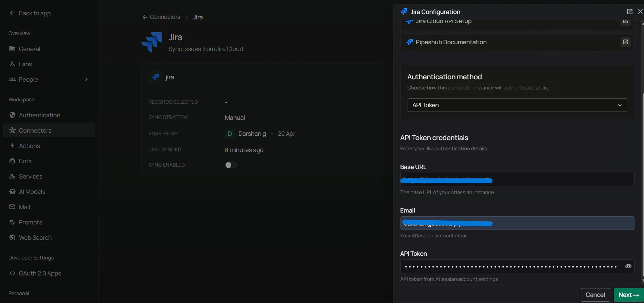Click the Developer Settings section label
The height and width of the screenshot is (303, 644).
click(x=31, y=258)
